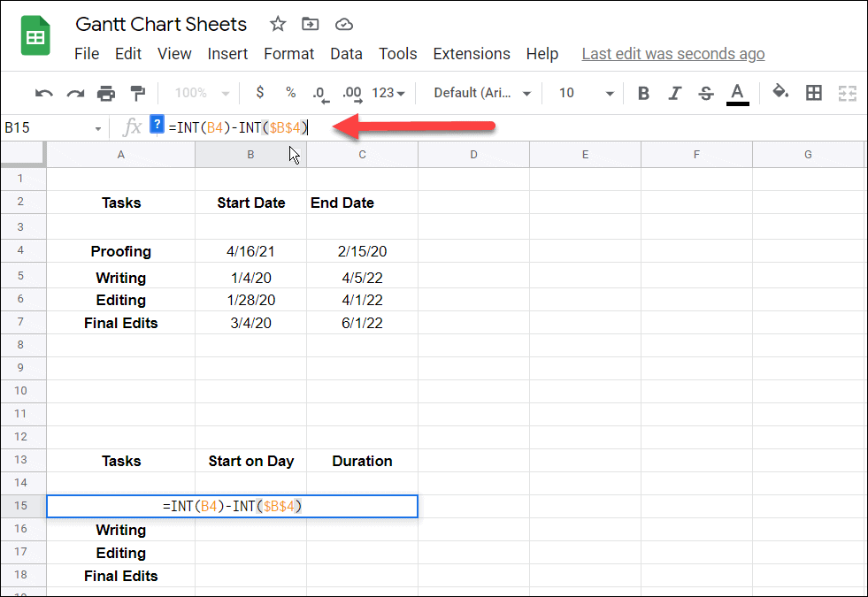Click into the formula bar text

tap(238, 128)
